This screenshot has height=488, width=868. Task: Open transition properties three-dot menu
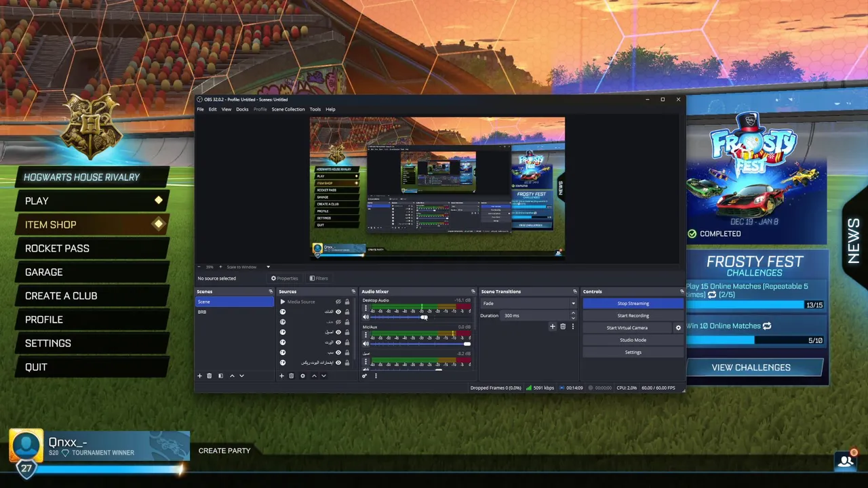(x=572, y=327)
